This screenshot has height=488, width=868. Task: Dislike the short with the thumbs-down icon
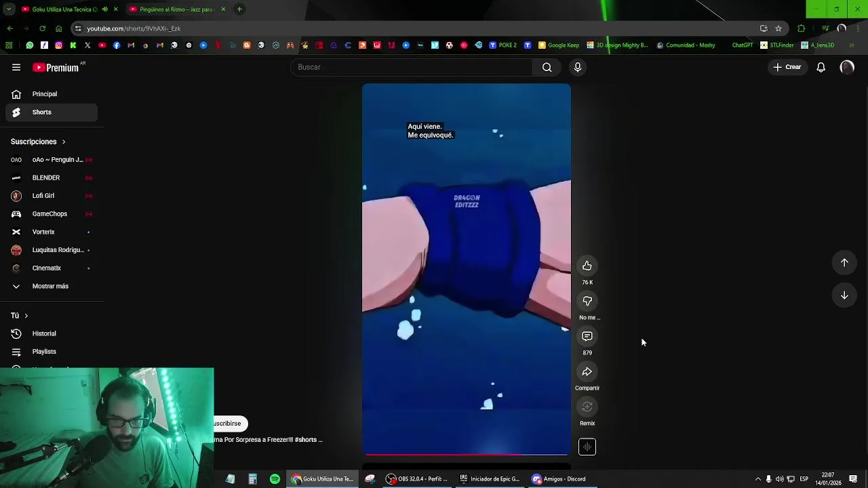coord(587,301)
